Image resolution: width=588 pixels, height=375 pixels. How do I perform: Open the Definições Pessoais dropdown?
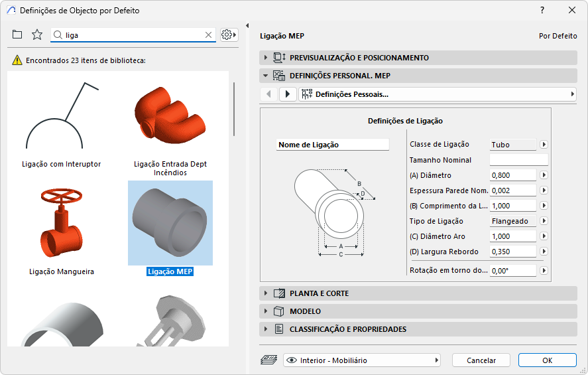(438, 94)
